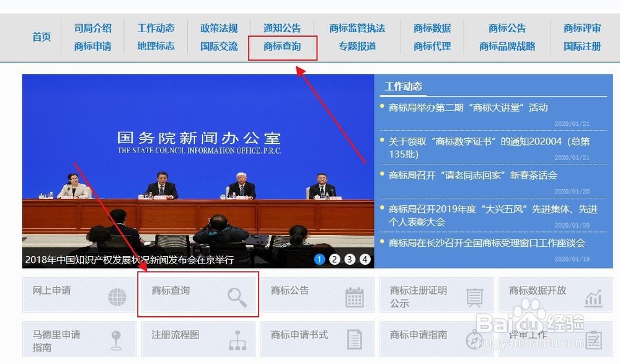Open 商标评审 navigation item
This screenshot has height=364, width=620.
pos(582,28)
